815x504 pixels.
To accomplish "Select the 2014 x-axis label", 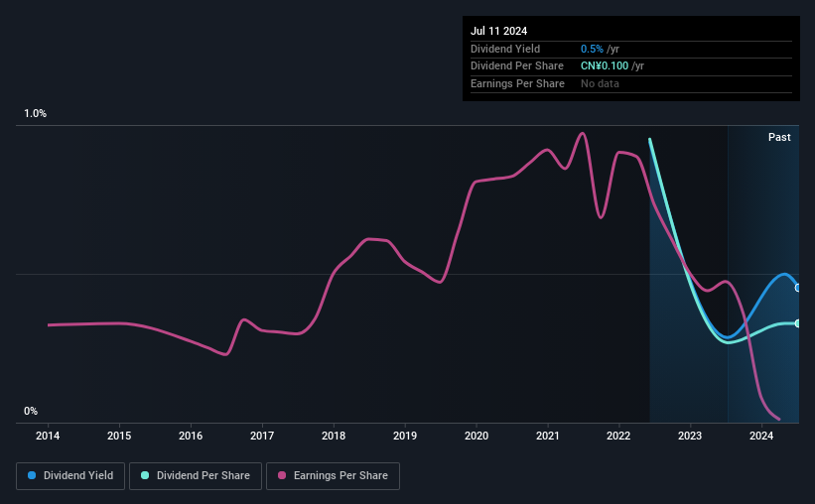I will click(x=48, y=436).
